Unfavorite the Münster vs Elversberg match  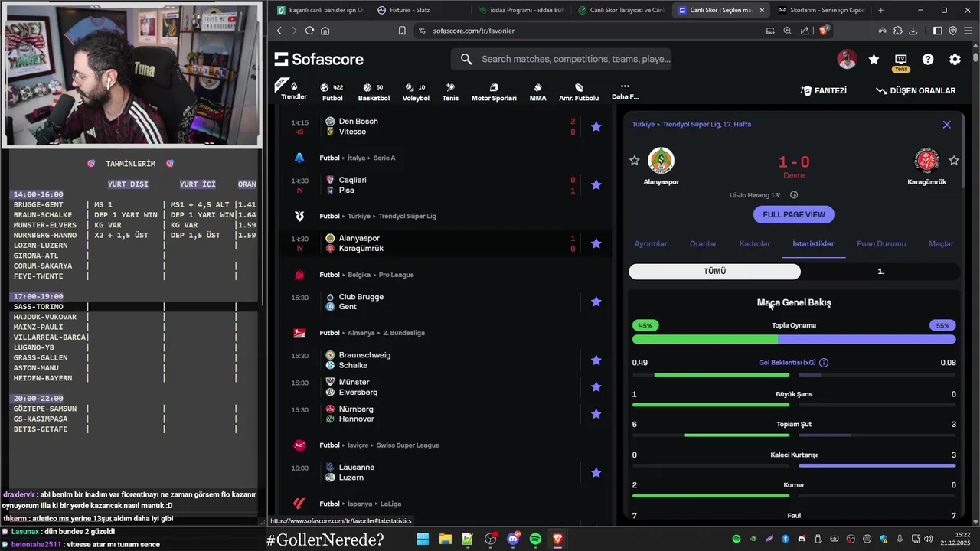pyautogui.click(x=596, y=386)
